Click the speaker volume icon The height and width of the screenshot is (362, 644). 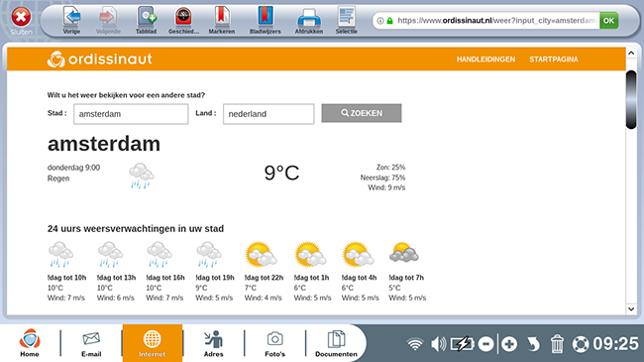438,344
